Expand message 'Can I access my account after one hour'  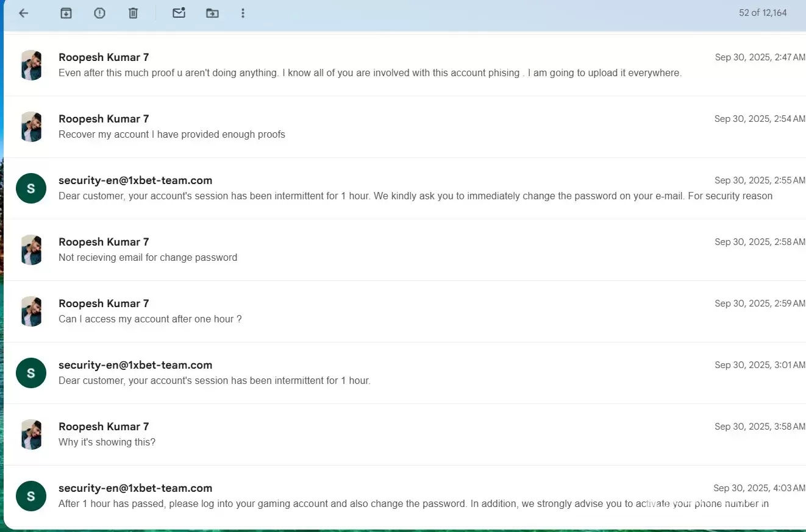tap(150, 319)
